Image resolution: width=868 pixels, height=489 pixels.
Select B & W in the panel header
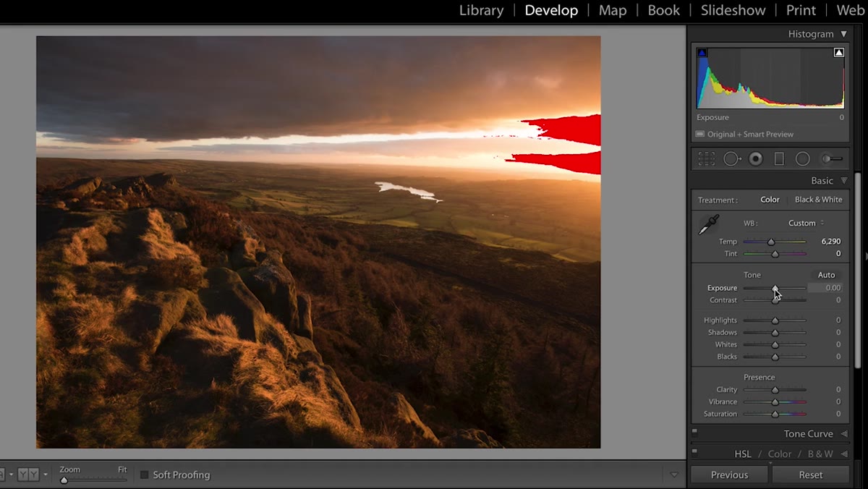click(x=820, y=454)
